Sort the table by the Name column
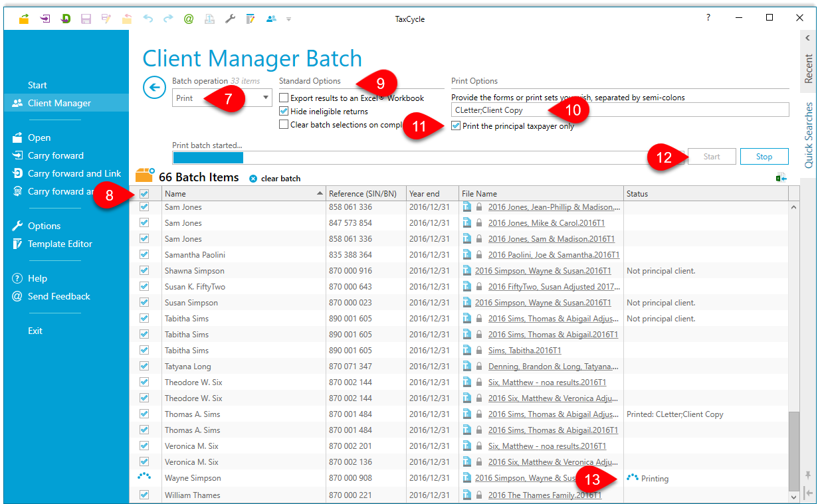Image resolution: width=820 pixels, height=504 pixels. 243,194
